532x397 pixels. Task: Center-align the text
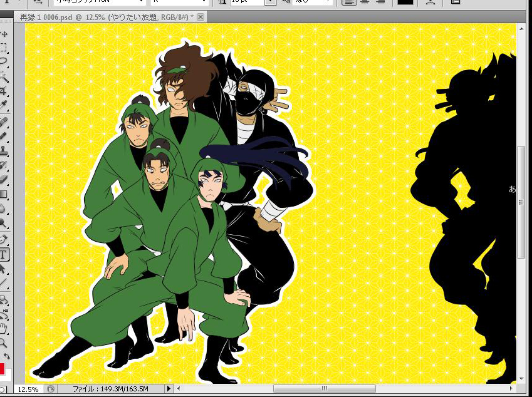(365, 2)
